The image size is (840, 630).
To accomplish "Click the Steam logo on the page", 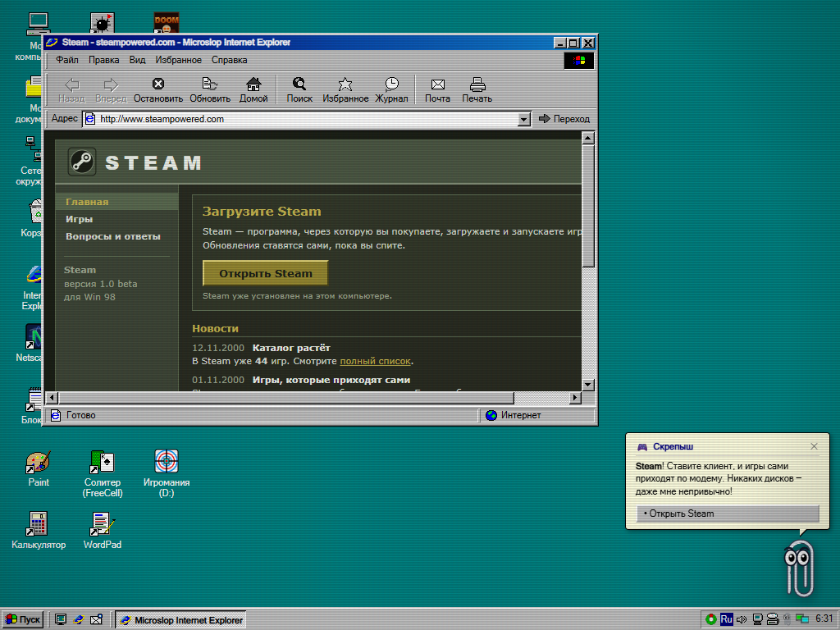I will (x=82, y=162).
